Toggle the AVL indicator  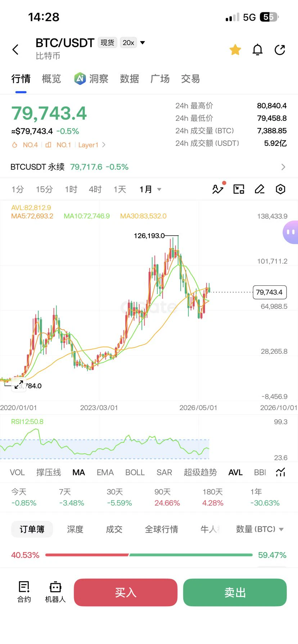click(x=235, y=472)
